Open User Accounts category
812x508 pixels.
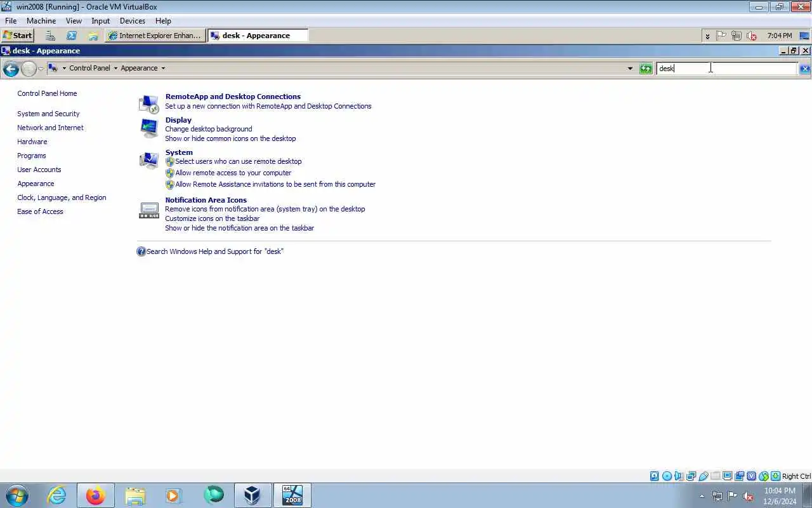click(x=39, y=170)
